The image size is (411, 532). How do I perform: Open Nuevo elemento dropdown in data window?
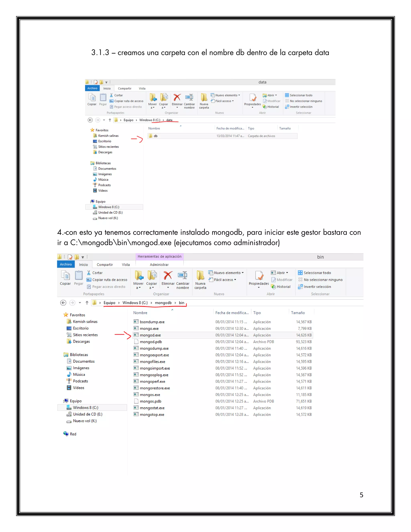click(x=225, y=95)
